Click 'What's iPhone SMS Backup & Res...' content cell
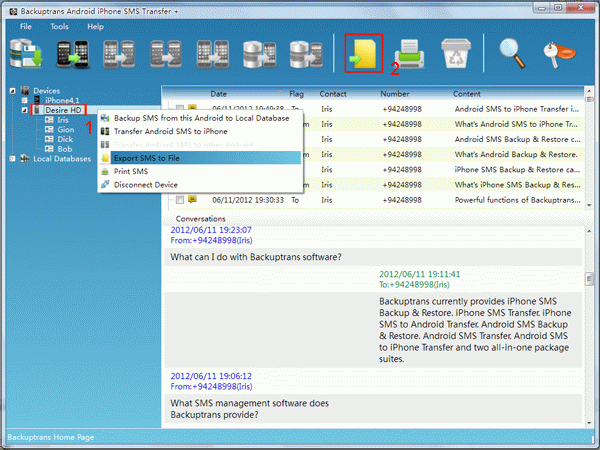Image resolution: width=600 pixels, height=450 pixels. pyautogui.click(x=517, y=185)
